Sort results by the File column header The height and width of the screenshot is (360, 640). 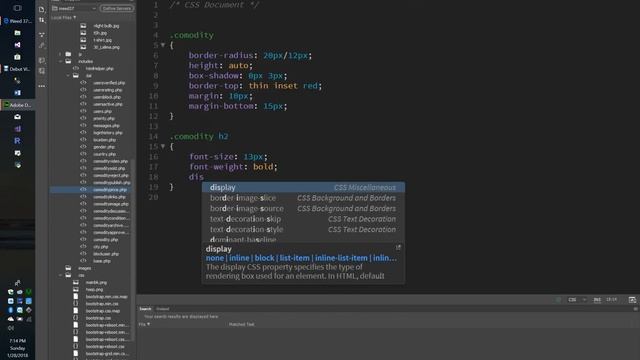144,324
